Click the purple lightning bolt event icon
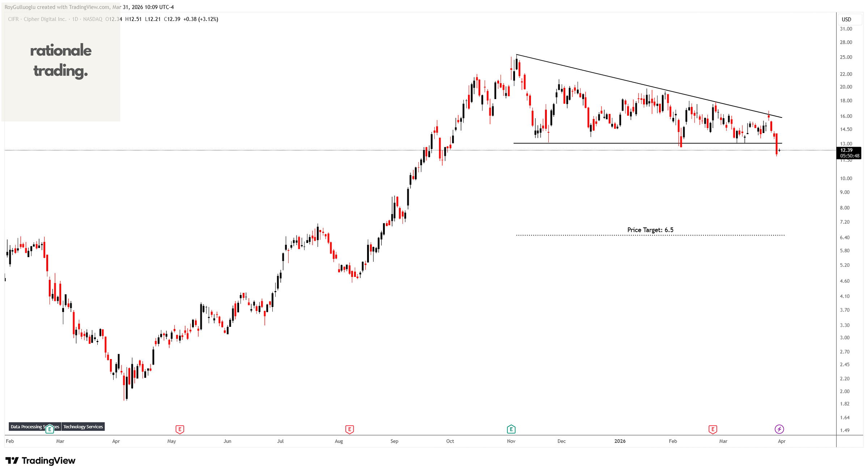Viewport: 868px width, 474px height. (779, 429)
